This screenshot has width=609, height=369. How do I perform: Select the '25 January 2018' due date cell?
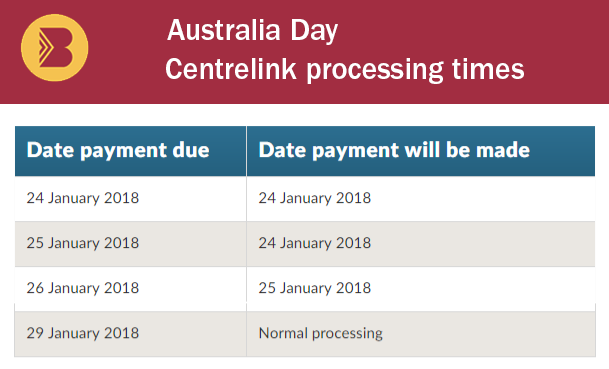130,244
